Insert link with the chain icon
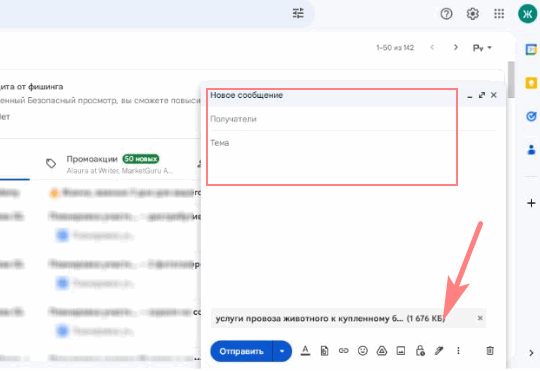Screen dimensions: 540x371 tap(343, 351)
